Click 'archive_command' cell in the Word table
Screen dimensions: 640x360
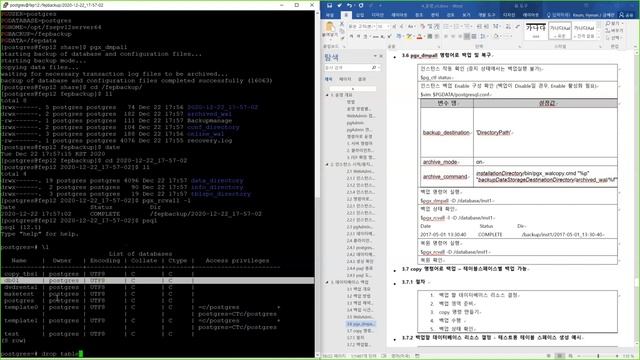pyautogui.click(x=447, y=177)
